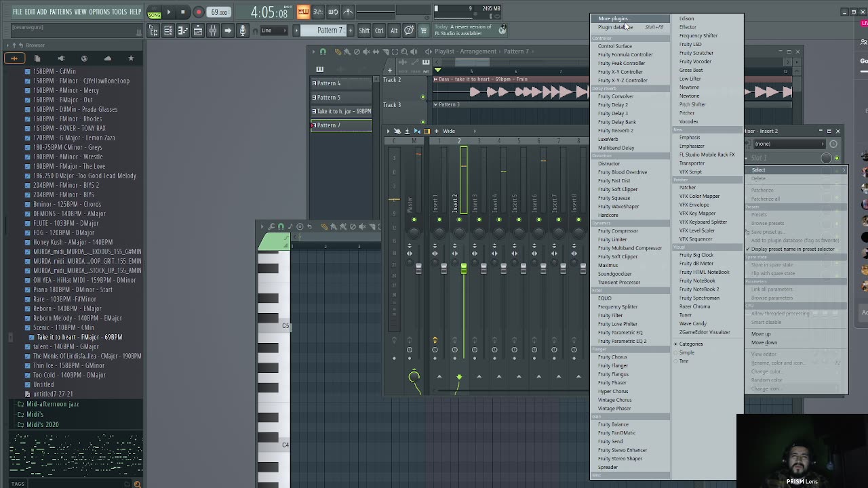The height and width of the screenshot is (488, 868).
Task: Select the playlist pencil draw tool icon
Action: click(338, 52)
